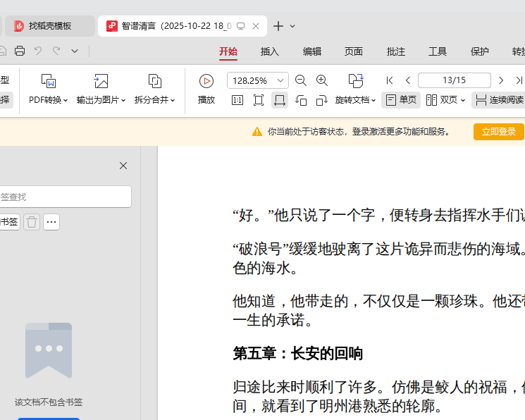Close the 智谱清言 document tab
The image size is (525, 420).
click(256, 26)
